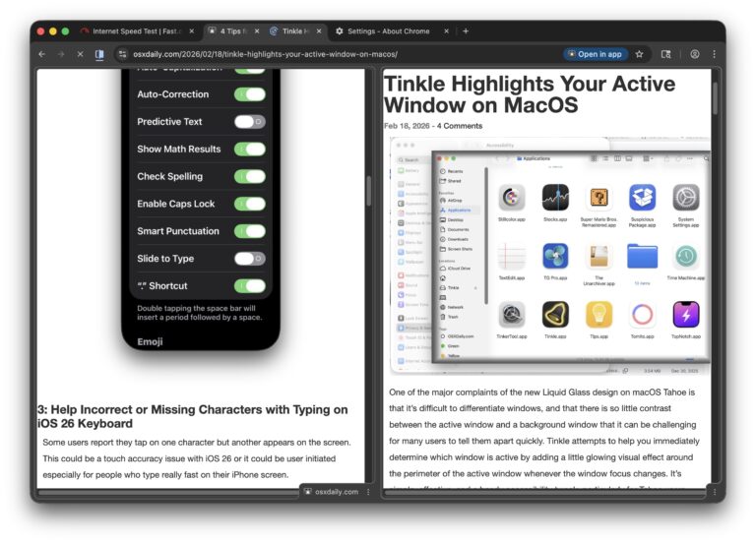Click Super Mario Bros Remastered.app icon
756x543 pixels.
598,198
